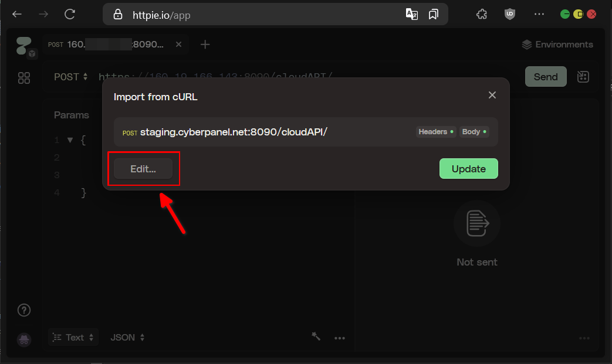Viewport: 612px width, 364px height.
Task: Open the POST method dropdown
Action: 70,77
